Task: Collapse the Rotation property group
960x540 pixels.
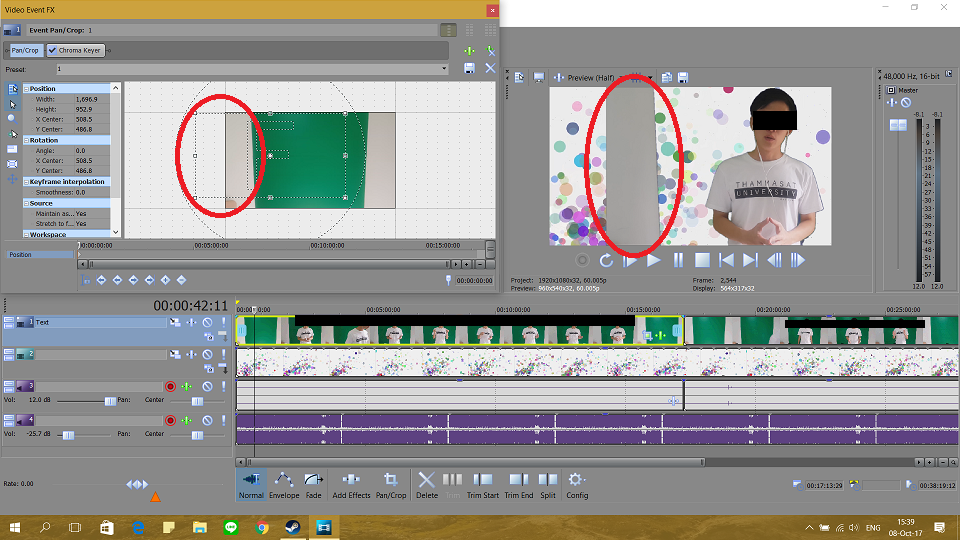Action: pyautogui.click(x=27, y=141)
